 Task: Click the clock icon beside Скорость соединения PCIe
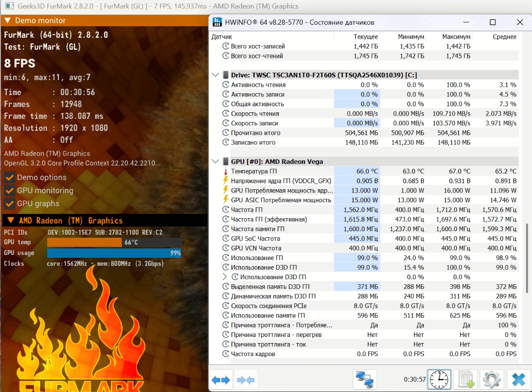225,306
